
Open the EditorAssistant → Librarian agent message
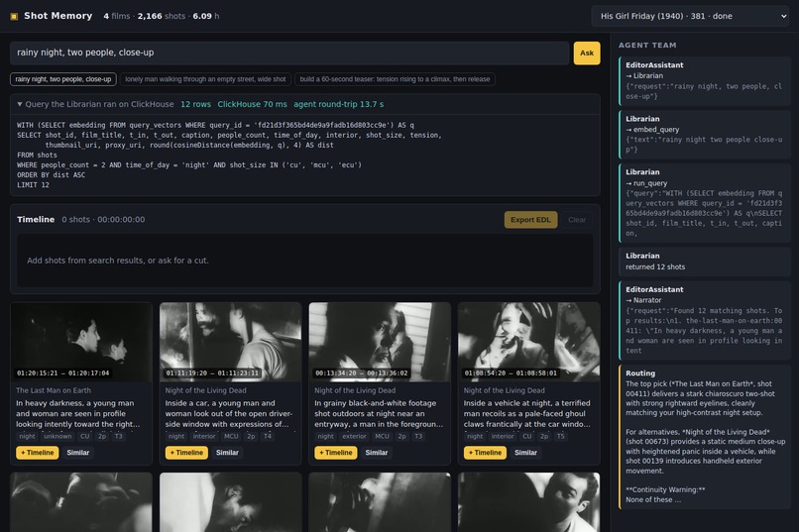705,81
